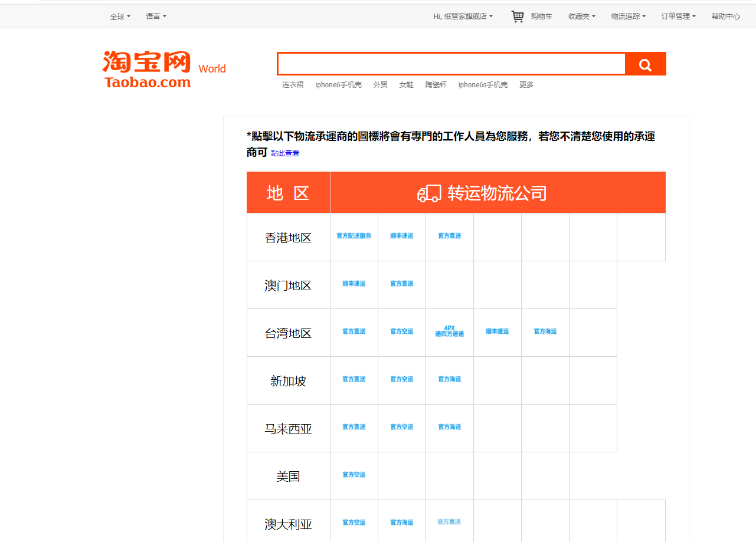Click the 台湾地区 region cell
The height and width of the screenshot is (542, 756).
(x=289, y=333)
